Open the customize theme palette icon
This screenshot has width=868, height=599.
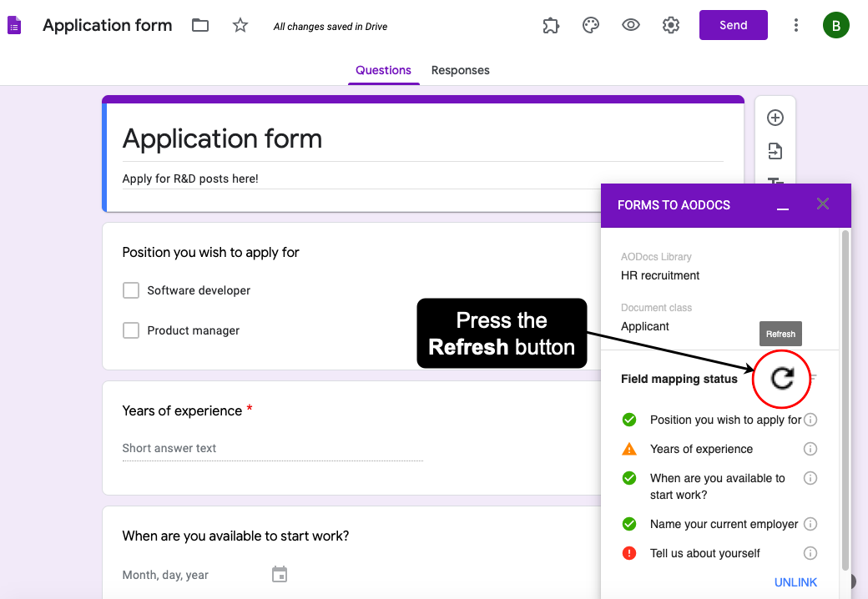click(x=591, y=25)
